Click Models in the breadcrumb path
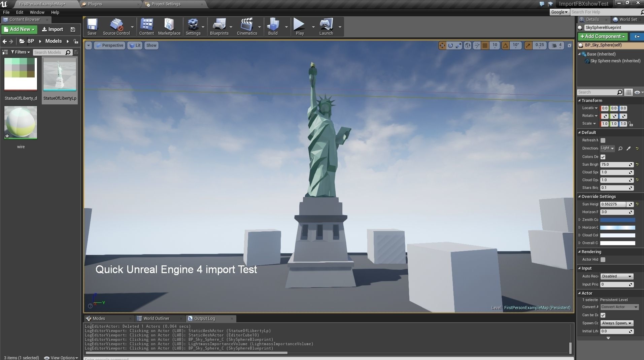 pyautogui.click(x=54, y=41)
